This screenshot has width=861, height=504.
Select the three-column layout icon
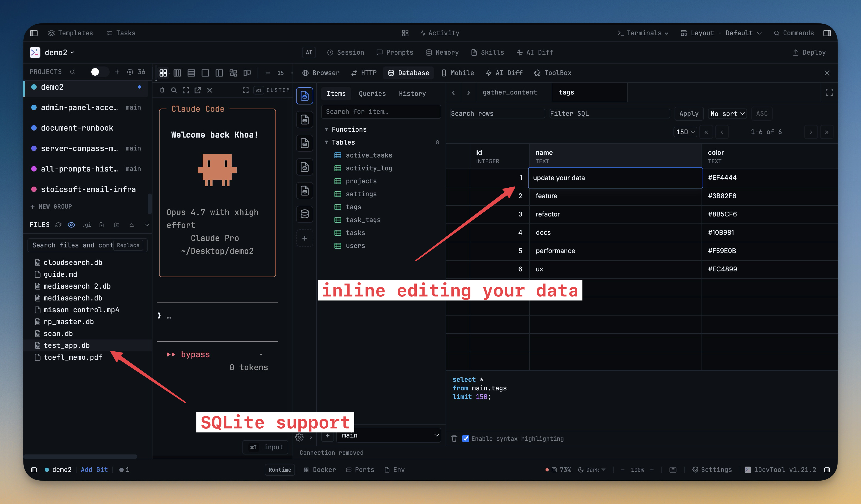(177, 73)
